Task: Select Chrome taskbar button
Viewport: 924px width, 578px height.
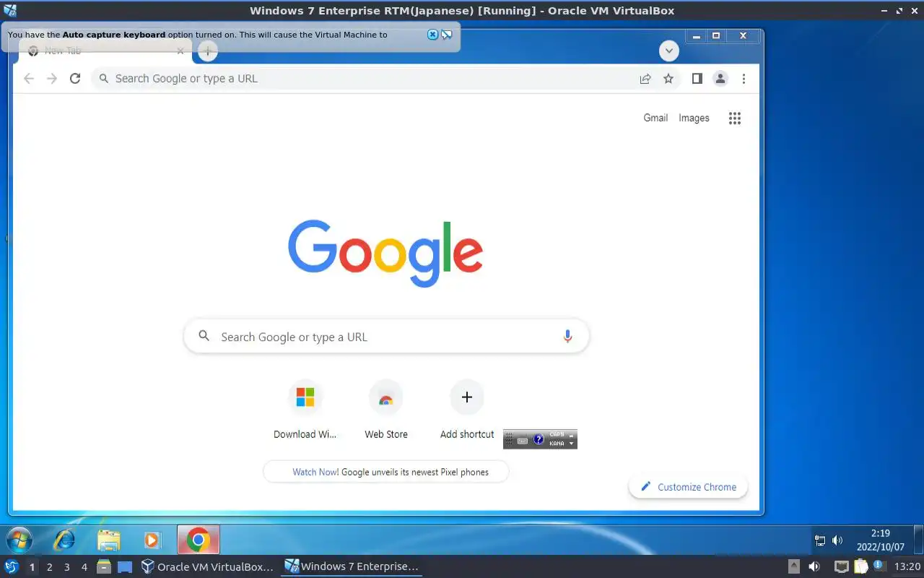Action: point(198,540)
